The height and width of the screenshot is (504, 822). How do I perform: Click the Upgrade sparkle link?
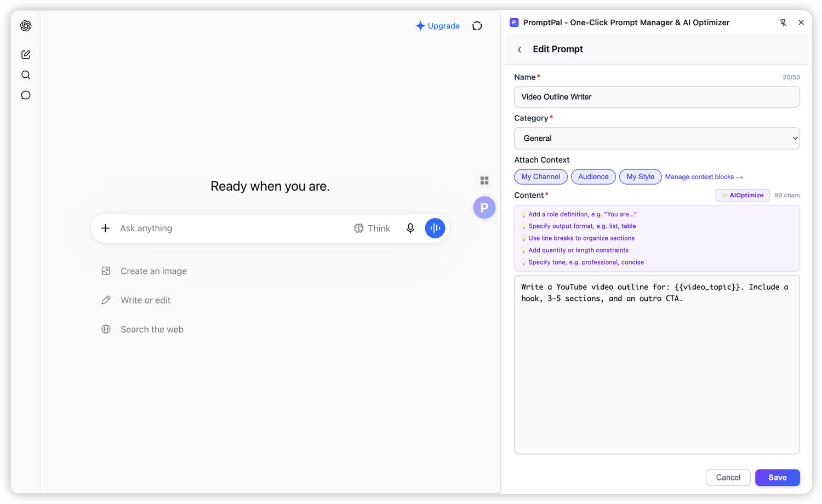click(437, 26)
